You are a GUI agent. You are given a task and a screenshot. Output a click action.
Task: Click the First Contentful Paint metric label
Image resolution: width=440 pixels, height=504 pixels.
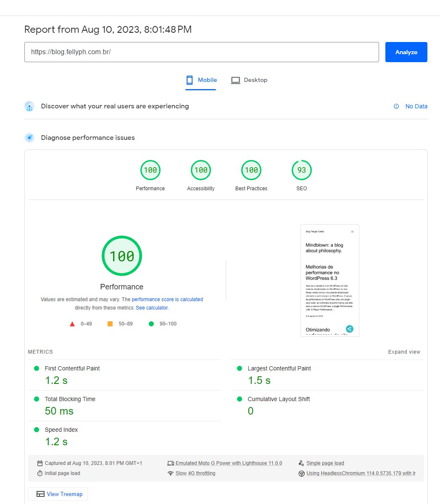[x=72, y=368]
